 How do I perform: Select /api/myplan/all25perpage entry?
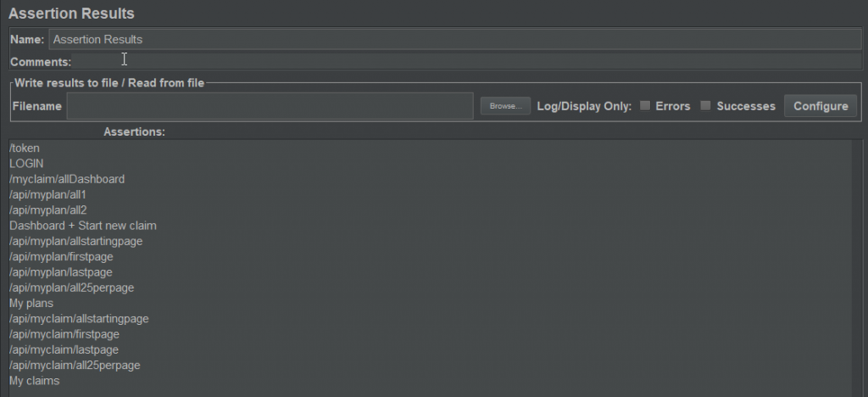[71, 288]
